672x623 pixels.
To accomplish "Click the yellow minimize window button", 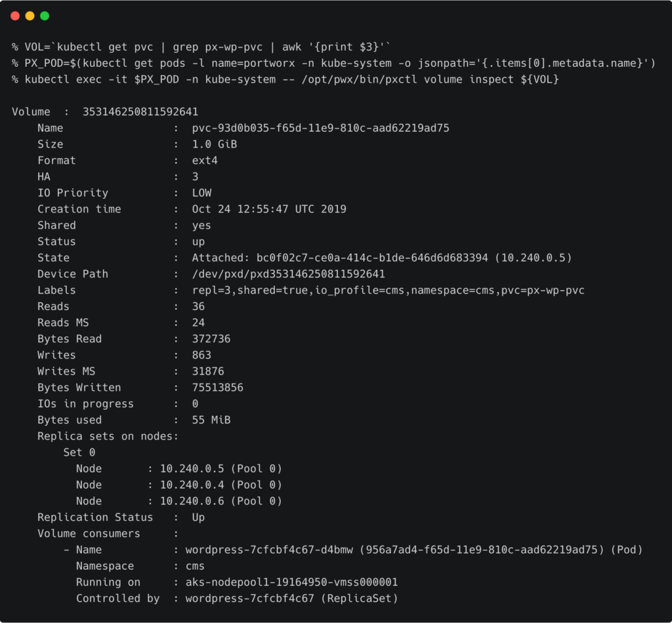I will 30,16.
